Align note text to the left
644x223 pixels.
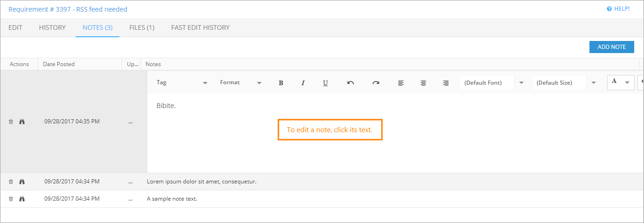[x=401, y=83]
